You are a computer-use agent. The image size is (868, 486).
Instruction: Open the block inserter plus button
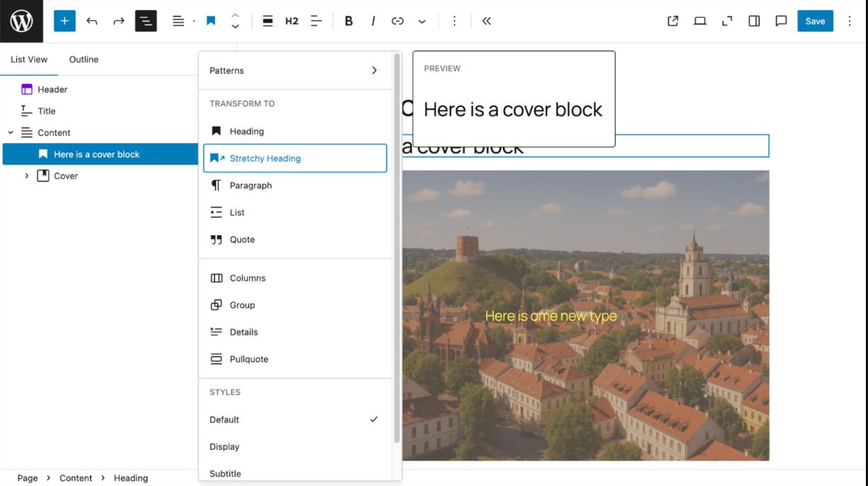coord(65,21)
